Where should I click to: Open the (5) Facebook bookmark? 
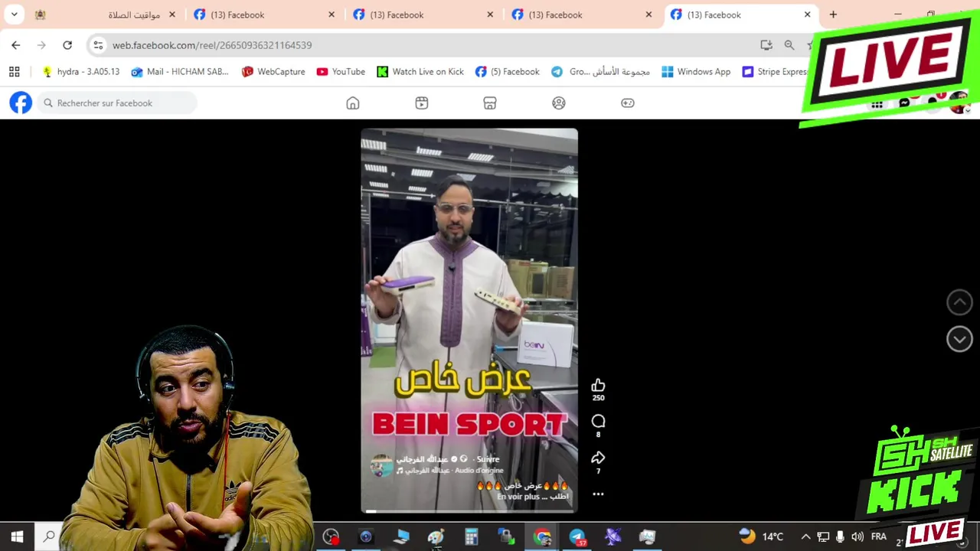507,72
